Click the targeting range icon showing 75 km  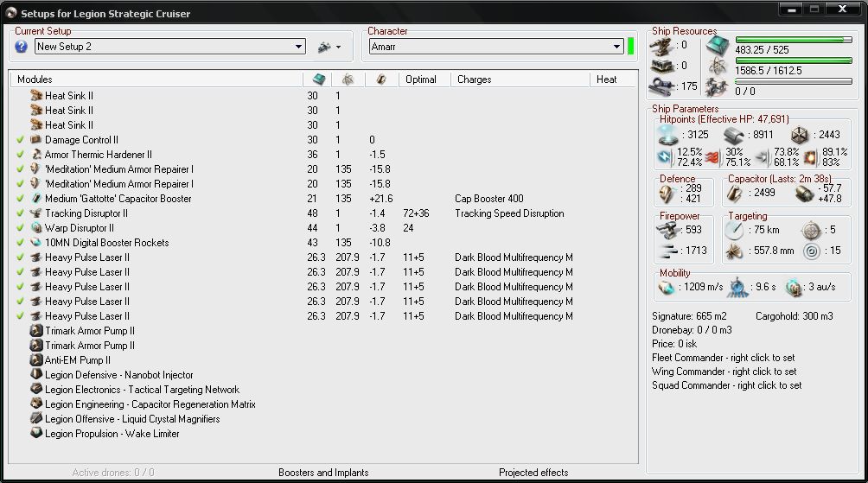[734, 230]
